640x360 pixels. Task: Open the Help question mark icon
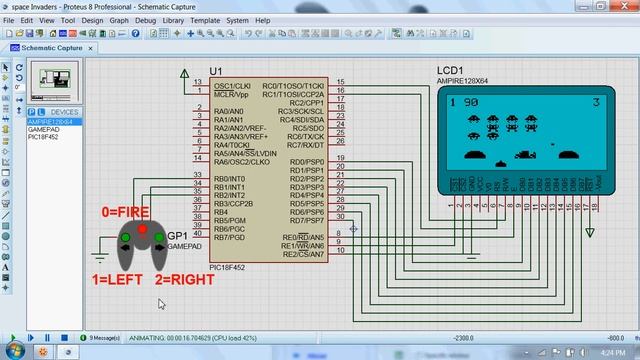point(136,33)
